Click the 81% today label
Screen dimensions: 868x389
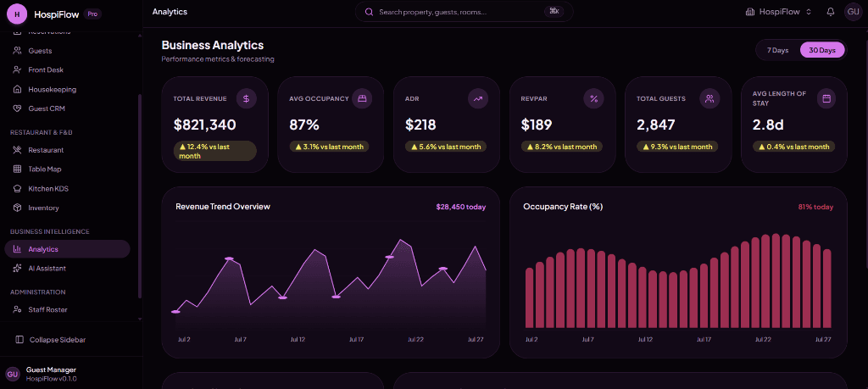tap(815, 207)
